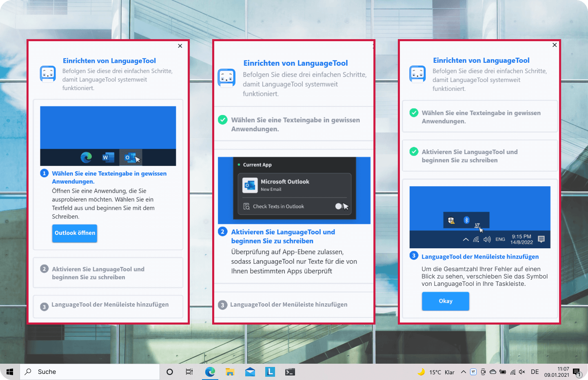Open File Explorer from the taskbar
588x380 pixels.
pos(230,372)
